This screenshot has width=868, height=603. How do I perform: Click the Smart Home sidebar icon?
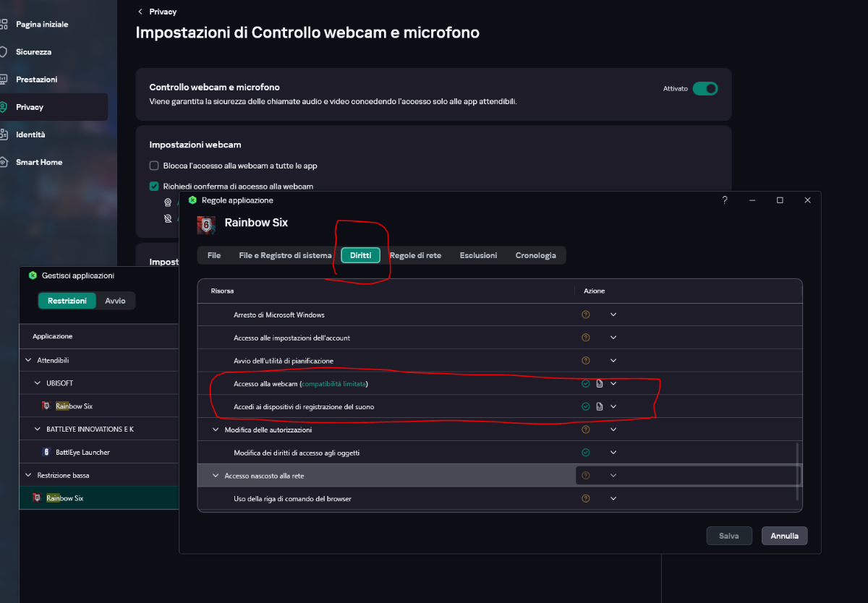coord(4,162)
